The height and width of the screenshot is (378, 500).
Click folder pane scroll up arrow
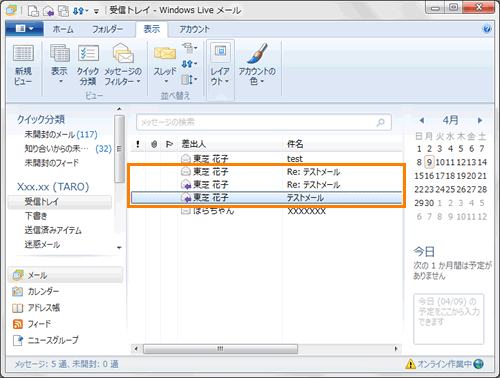[119, 109]
